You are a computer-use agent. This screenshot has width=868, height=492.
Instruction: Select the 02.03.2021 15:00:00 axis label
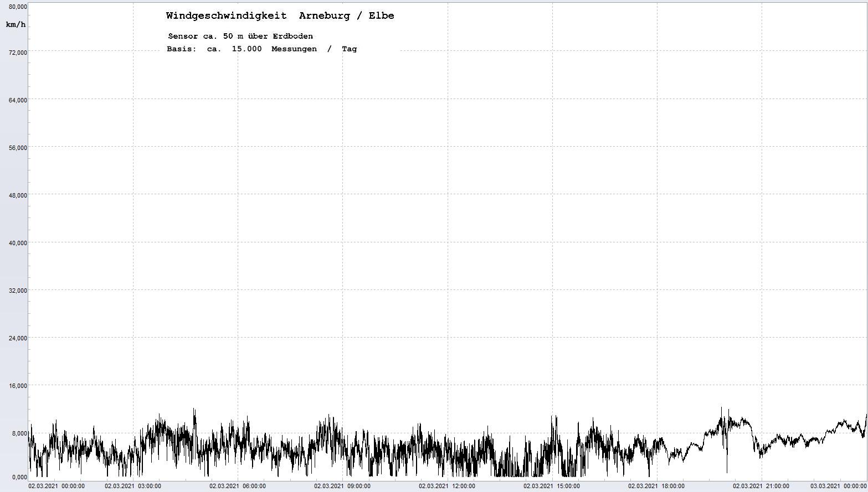coord(552,486)
